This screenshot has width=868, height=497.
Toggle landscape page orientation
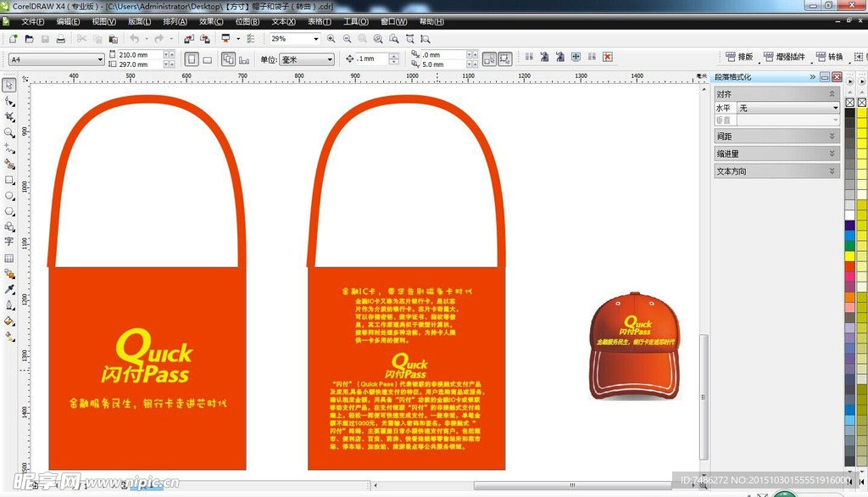click(209, 59)
